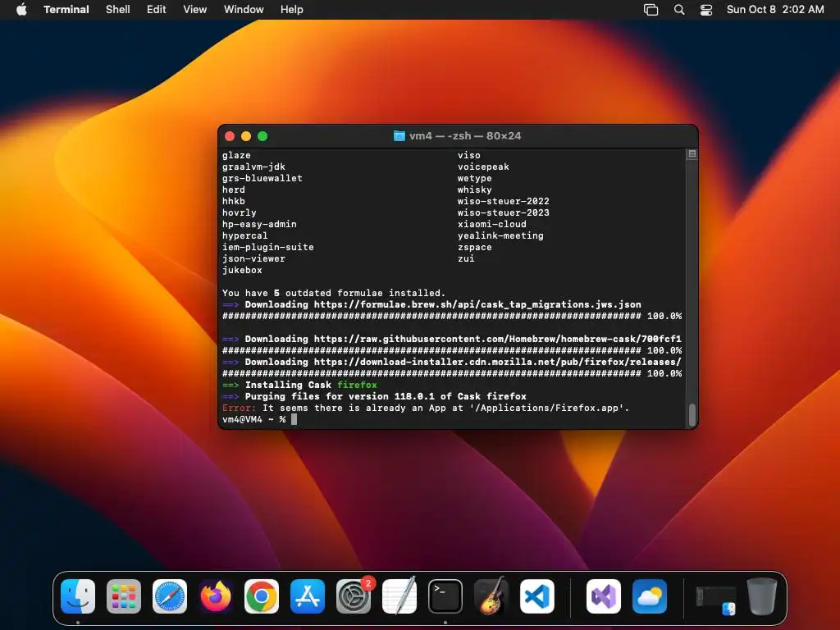Open the Weather app in the dock
Screen dimensions: 840x630
click(x=650, y=596)
